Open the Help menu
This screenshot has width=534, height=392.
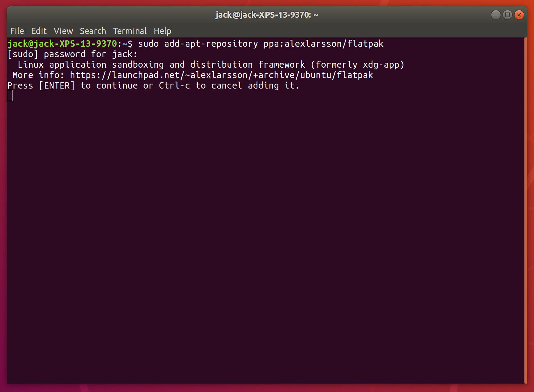[162, 31]
